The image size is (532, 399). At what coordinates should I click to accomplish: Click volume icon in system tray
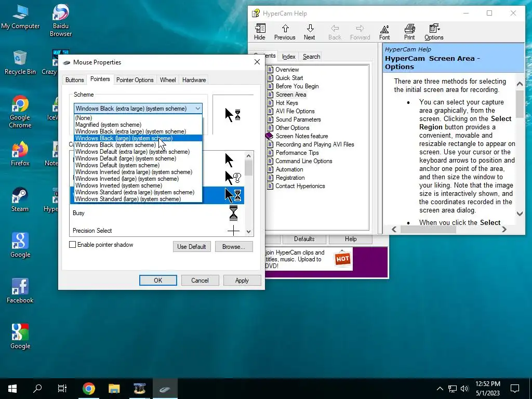[464, 389]
